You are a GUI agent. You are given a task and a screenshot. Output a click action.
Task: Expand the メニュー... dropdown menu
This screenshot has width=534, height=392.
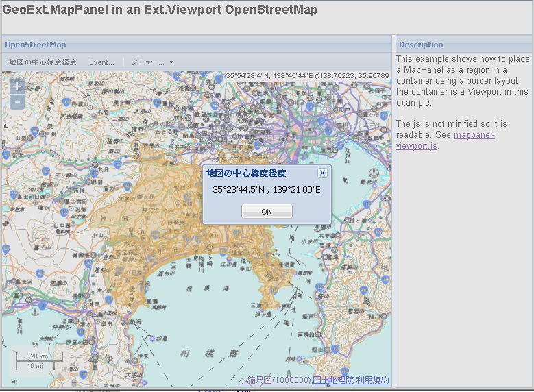[149, 62]
